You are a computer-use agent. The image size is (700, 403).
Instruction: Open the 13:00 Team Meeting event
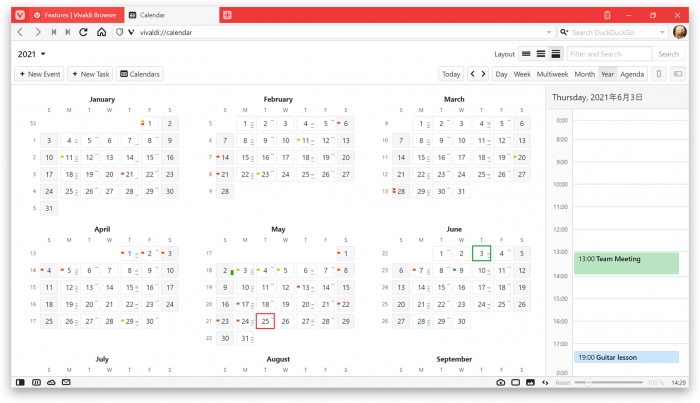pos(626,263)
